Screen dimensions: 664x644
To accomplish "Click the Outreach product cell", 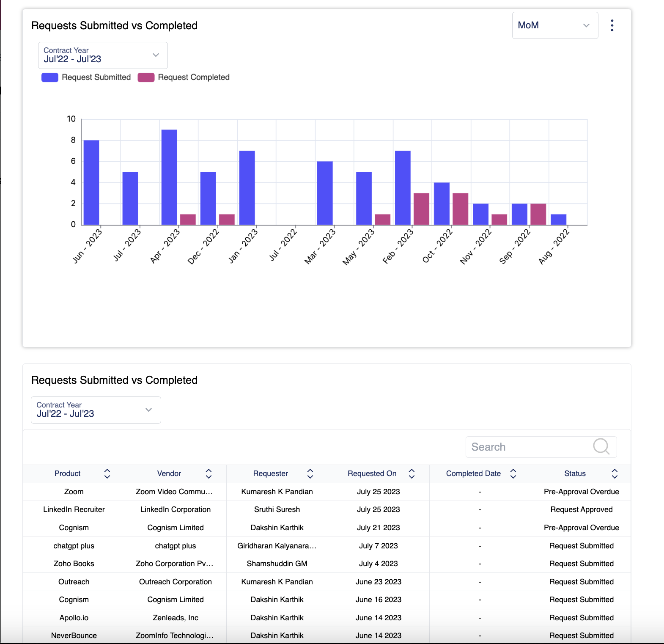I will point(74,582).
